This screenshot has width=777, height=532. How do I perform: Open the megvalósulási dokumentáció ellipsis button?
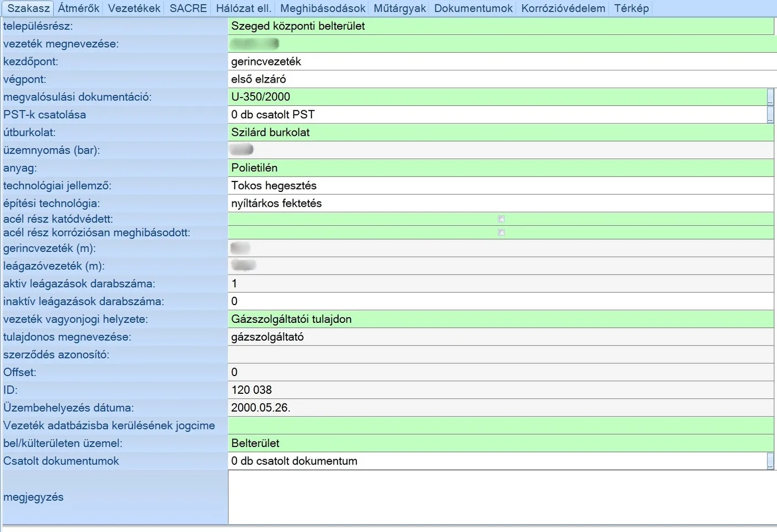(x=770, y=97)
